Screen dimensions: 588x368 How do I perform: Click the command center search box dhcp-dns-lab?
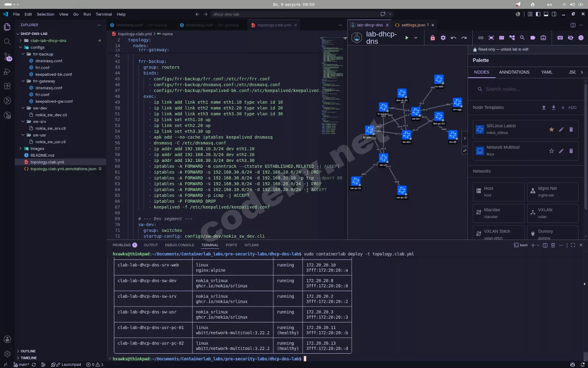(x=301, y=14)
